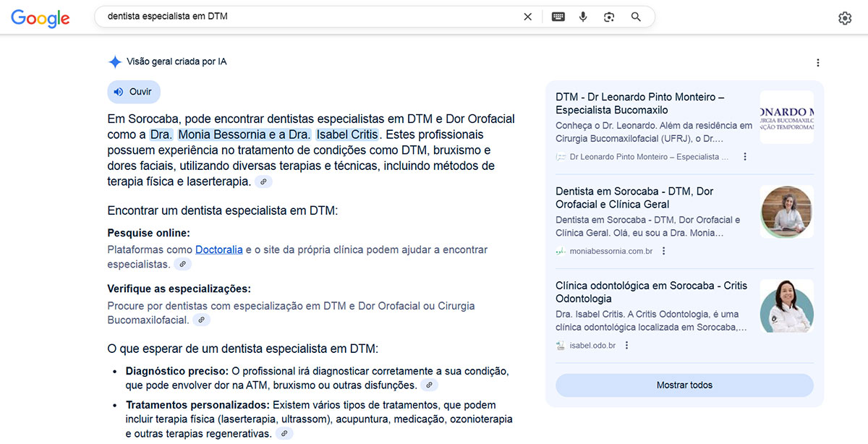Click Dra. Monia photo thumbnail
This screenshot has height=444, width=868.
click(x=786, y=211)
